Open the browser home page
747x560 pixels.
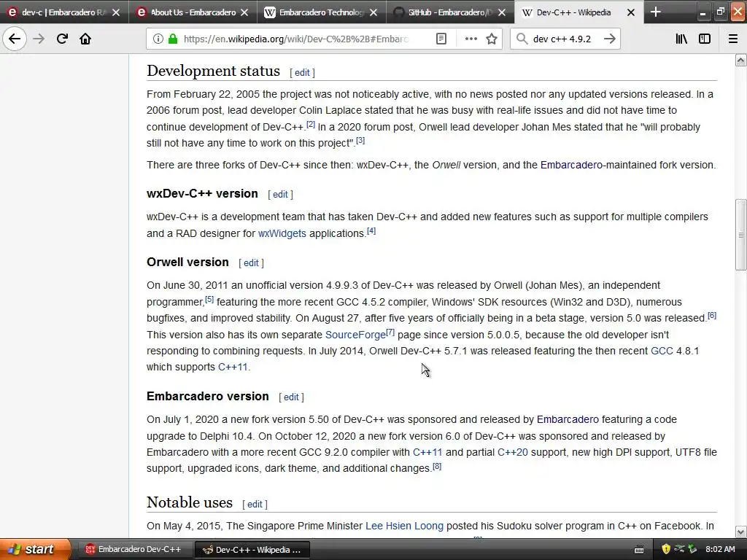[x=85, y=39]
